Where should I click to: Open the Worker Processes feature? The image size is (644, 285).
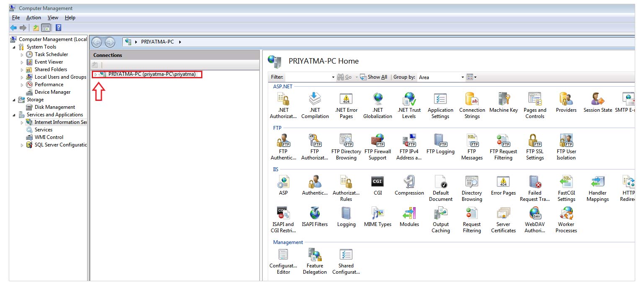(566, 220)
